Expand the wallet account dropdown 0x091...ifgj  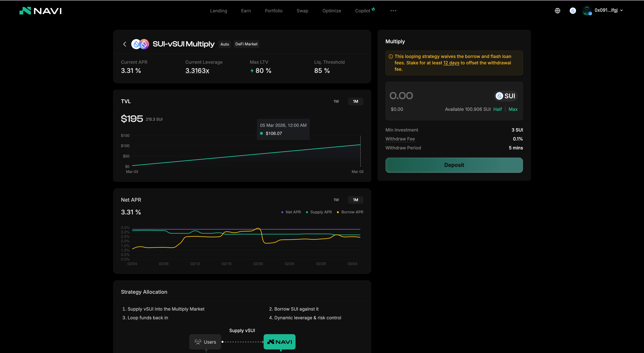point(608,10)
